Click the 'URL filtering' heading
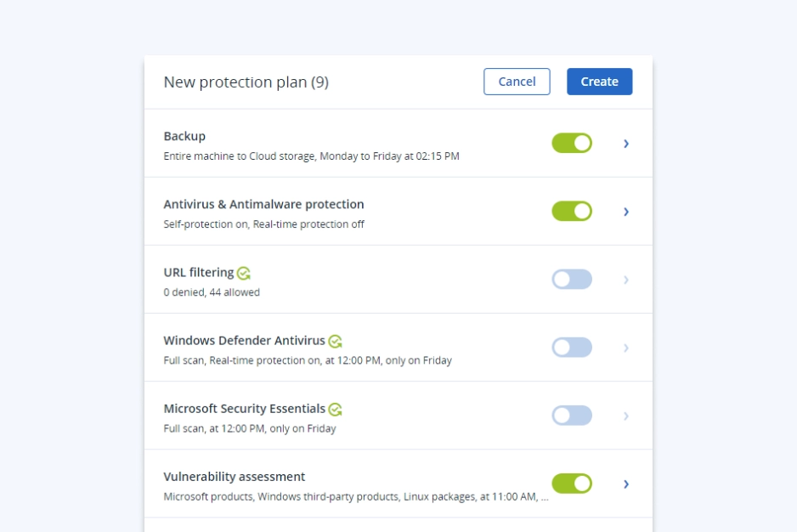The image size is (797, 532). point(199,273)
